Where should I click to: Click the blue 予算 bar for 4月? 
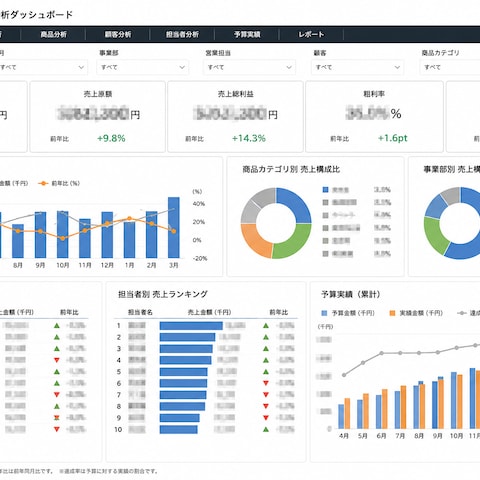[x=341, y=416]
